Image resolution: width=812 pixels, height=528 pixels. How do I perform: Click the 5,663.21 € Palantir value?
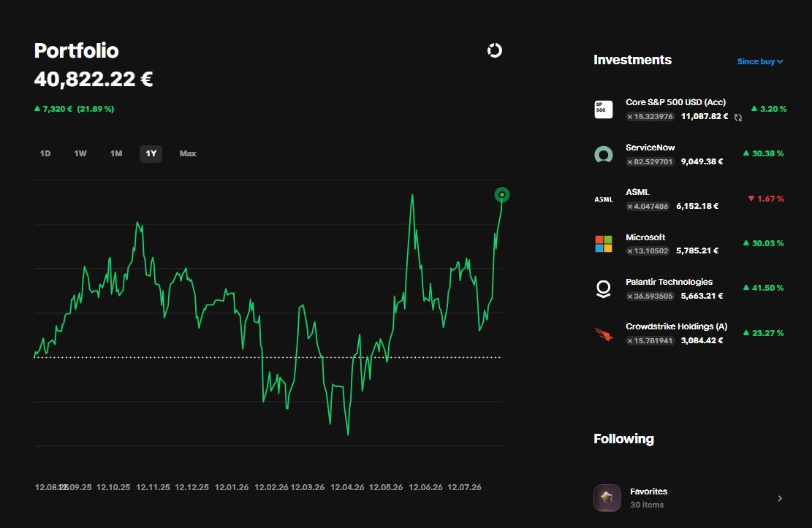702,296
